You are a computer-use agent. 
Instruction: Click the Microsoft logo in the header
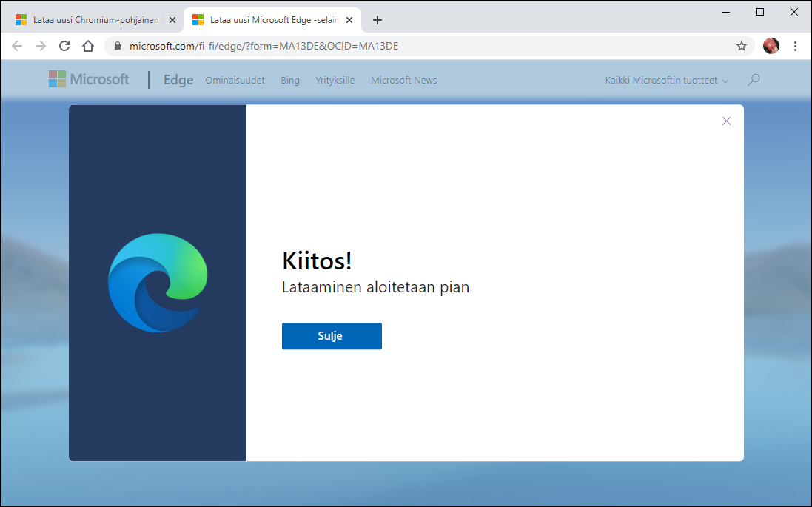pos(89,79)
